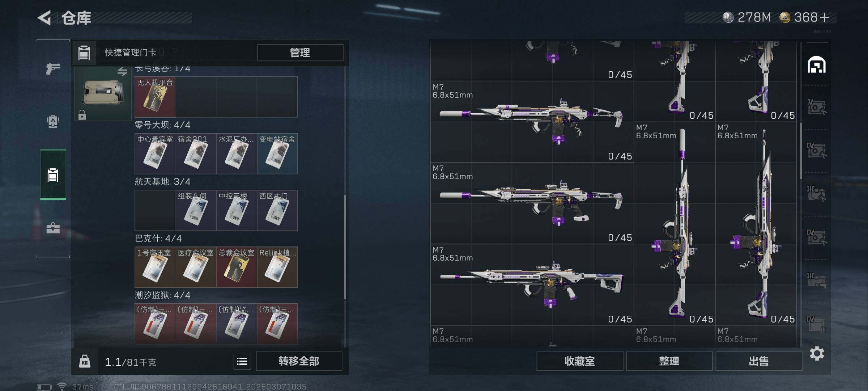Select the 总裁会议室 gold key card
Viewport: 868px width, 391px height.
(237, 267)
